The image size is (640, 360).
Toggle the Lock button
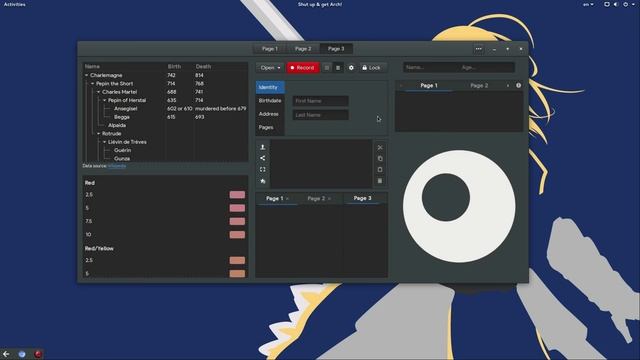371,68
